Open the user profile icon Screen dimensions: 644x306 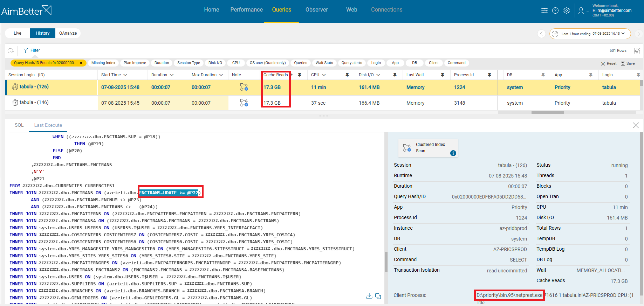[581, 11]
